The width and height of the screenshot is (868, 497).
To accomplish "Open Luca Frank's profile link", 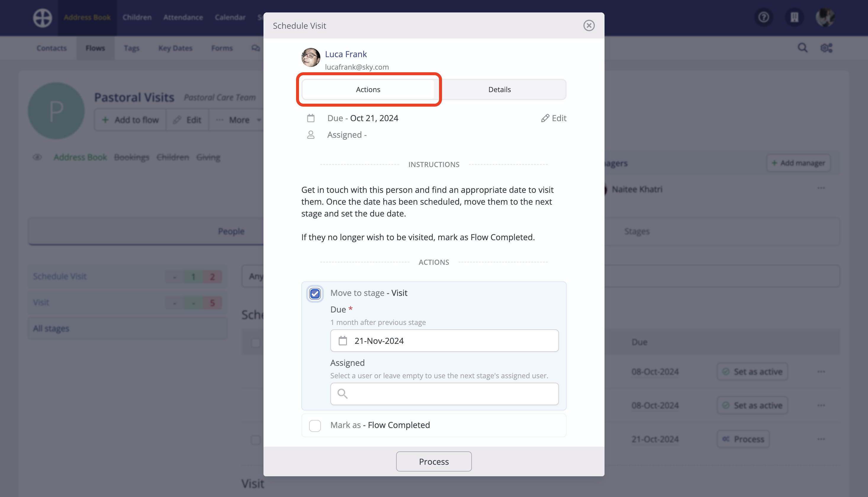I will pyautogui.click(x=345, y=54).
